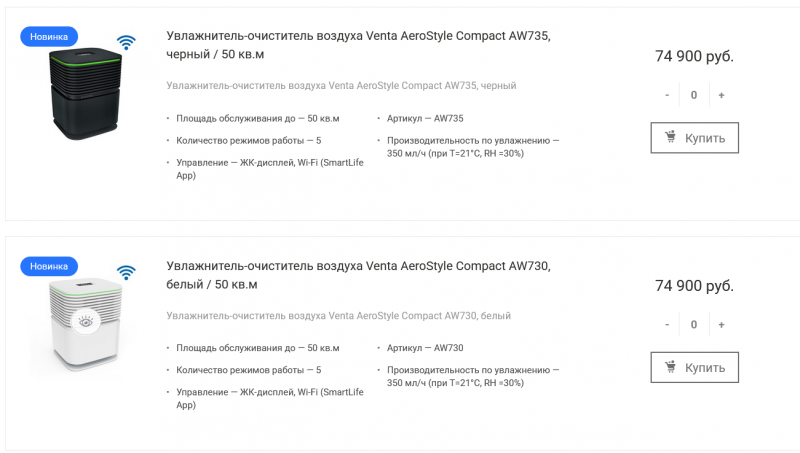Decrease quantity for black AW735 humidifier
The height and width of the screenshot is (453, 800).
[x=667, y=95]
